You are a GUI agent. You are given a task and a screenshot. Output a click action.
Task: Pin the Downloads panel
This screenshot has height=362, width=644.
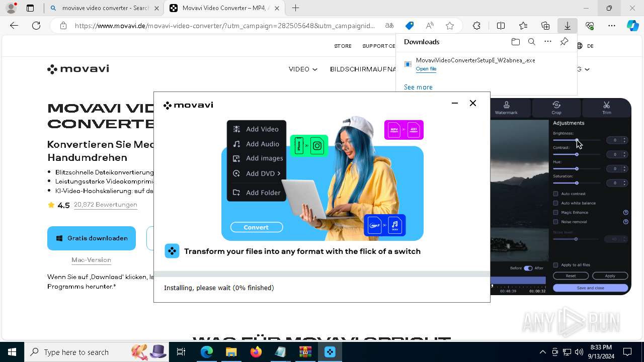click(565, 42)
